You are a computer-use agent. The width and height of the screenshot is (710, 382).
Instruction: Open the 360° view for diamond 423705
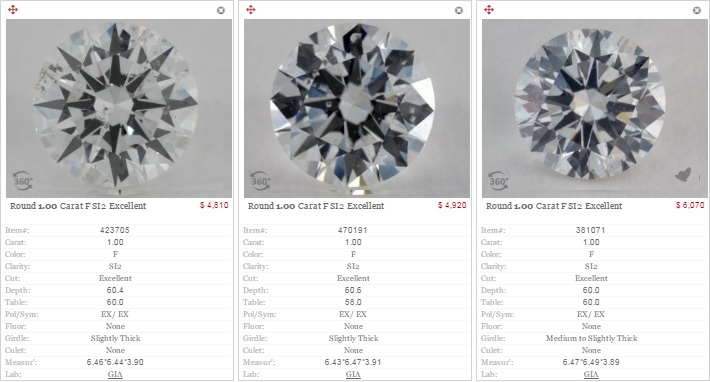[x=22, y=181]
